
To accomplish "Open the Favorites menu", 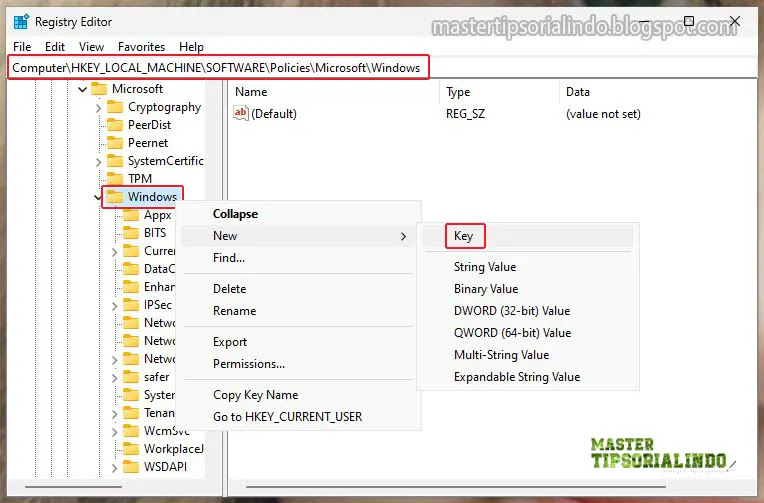I will point(141,47).
